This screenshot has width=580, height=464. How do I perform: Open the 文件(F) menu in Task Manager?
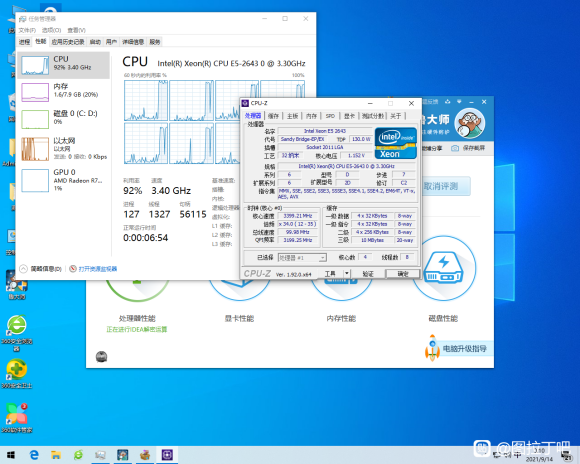(x=27, y=30)
